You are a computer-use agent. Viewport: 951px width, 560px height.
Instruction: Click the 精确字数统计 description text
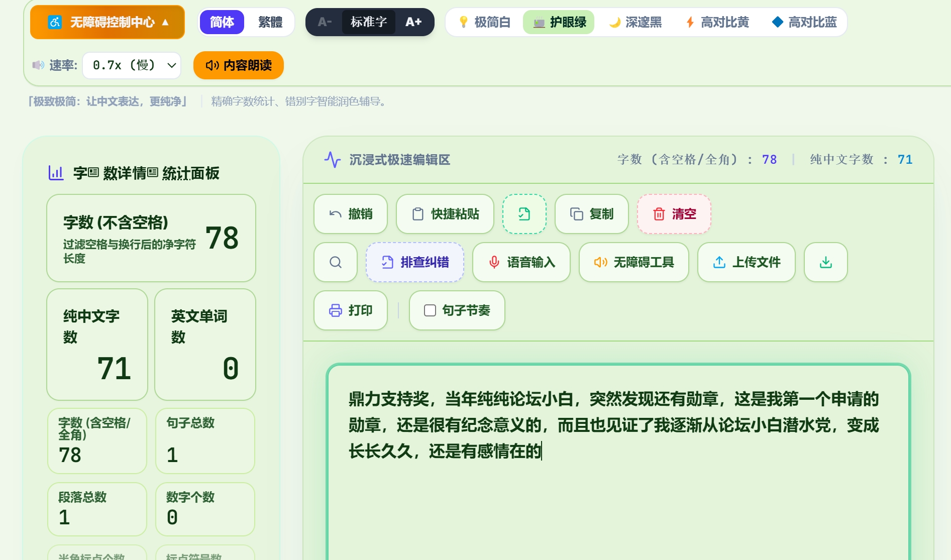click(299, 101)
